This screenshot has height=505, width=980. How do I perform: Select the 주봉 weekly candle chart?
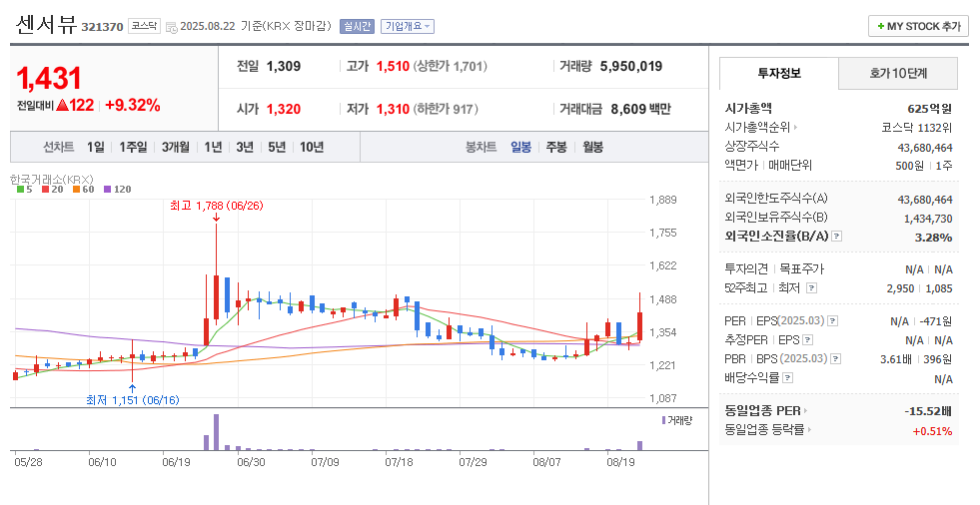(x=556, y=148)
